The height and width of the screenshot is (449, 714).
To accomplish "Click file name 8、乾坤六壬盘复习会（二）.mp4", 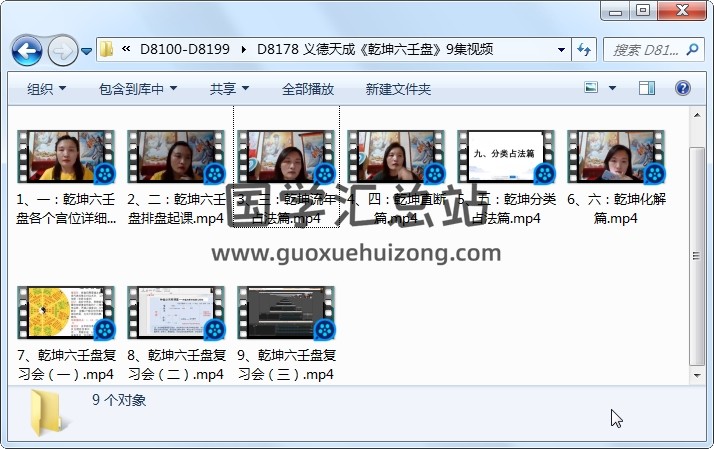I will pos(176,365).
